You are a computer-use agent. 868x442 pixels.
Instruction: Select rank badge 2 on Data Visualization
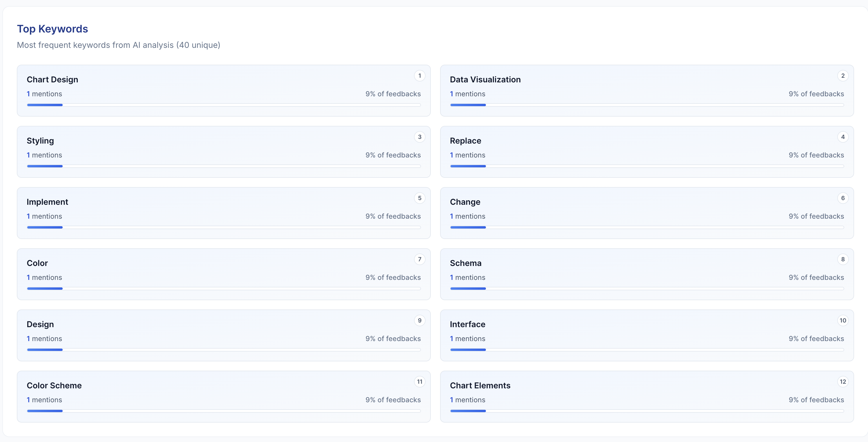pyautogui.click(x=843, y=75)
